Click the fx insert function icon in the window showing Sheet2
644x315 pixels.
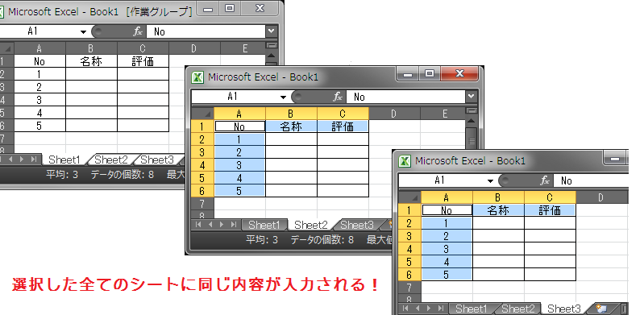[338, 97]
